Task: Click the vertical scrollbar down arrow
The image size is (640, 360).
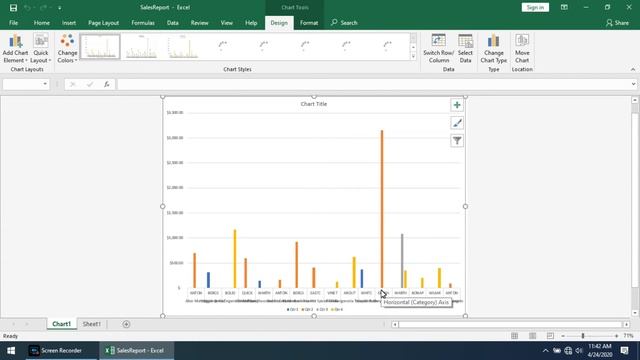Action: 635,313
